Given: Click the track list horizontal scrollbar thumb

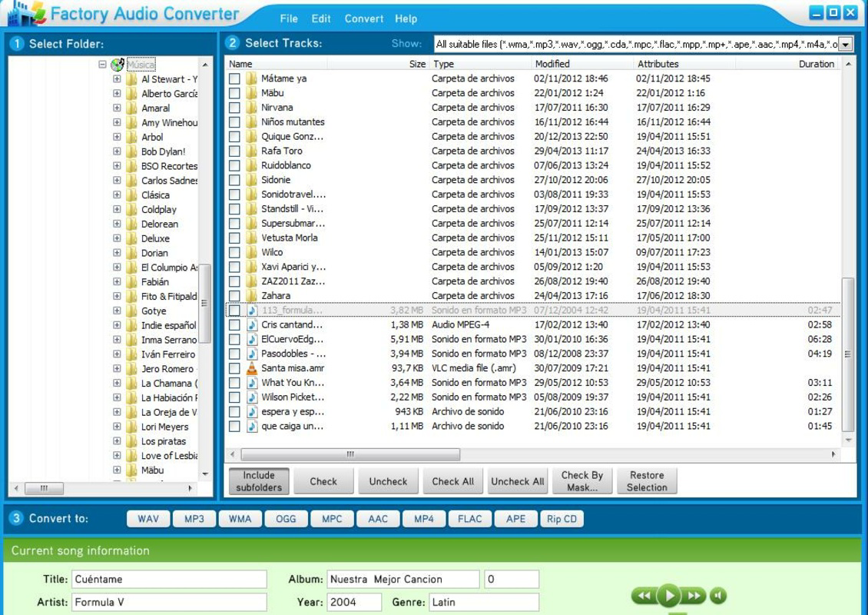Looking at the screenshot, I should pyautogui.click(x=350, y=454).
